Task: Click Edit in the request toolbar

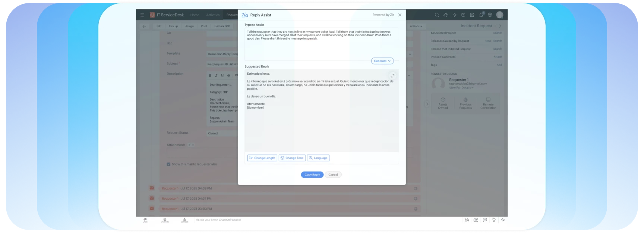Action: pos(159,26)
